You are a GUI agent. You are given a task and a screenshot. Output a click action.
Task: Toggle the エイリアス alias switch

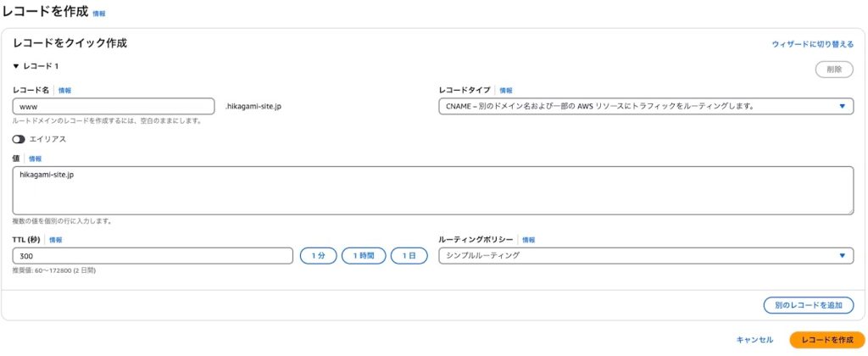pyautogui.click(x=19, y=139)
